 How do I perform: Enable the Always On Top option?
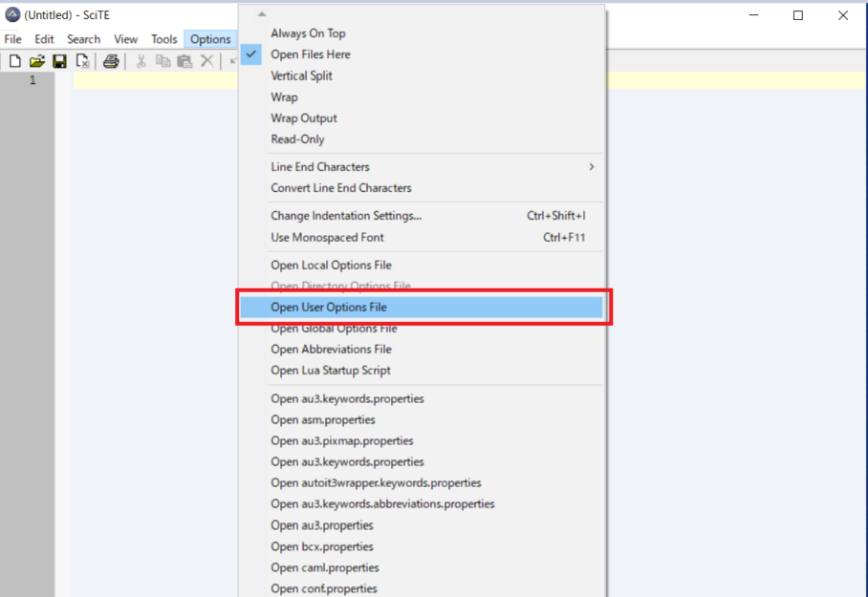point(308,33)
